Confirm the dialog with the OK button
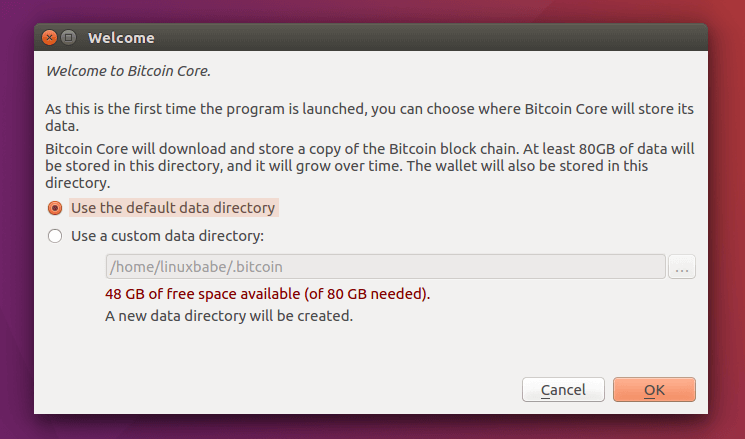Screen dimensions: 745x439 click(x=654, y=389)
